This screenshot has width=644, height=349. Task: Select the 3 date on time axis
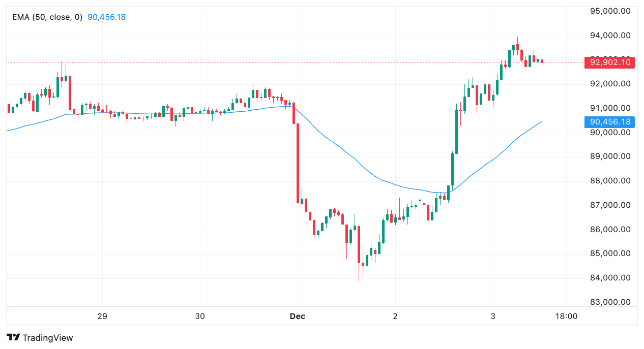point(492,316)
